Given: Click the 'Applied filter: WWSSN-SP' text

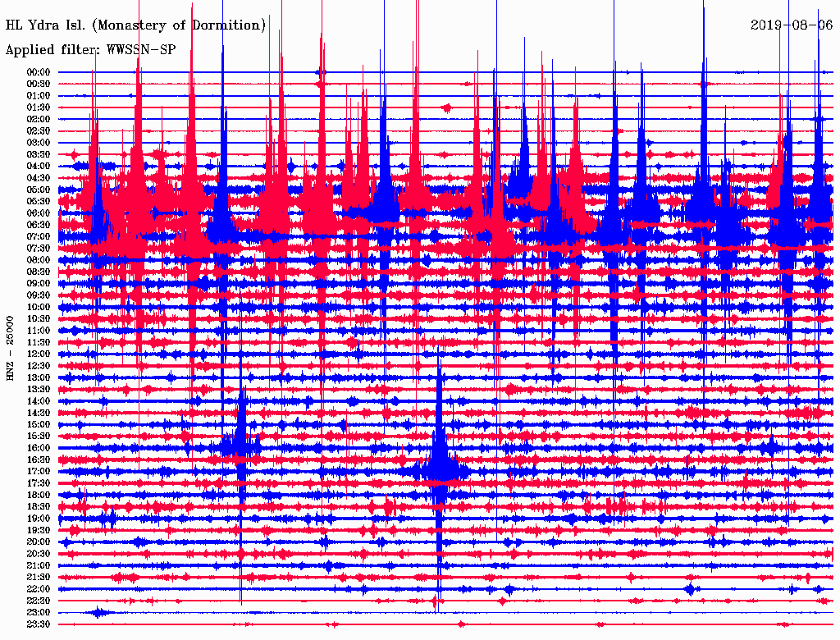Looking at the screenshot, I should (90, 49).
